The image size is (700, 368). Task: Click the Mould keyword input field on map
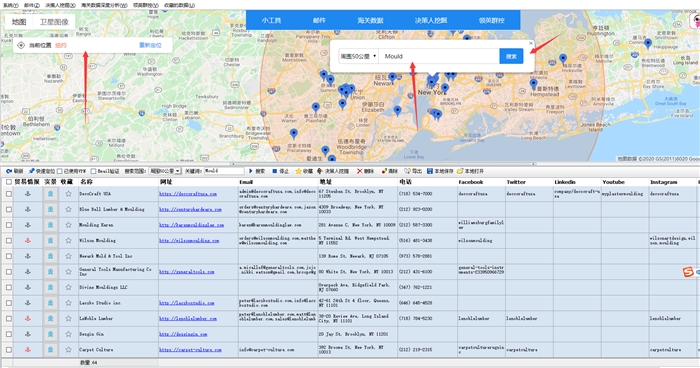(x=439, y=56)
